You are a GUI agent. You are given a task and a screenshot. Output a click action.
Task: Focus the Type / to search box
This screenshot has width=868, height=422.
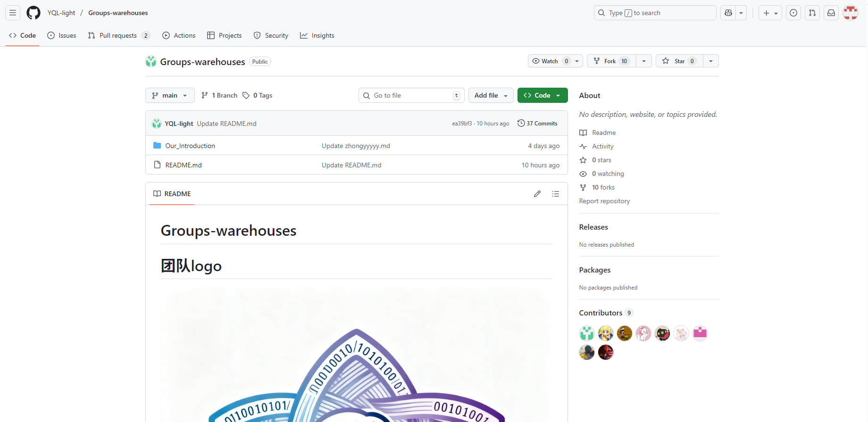click(655, 13)
